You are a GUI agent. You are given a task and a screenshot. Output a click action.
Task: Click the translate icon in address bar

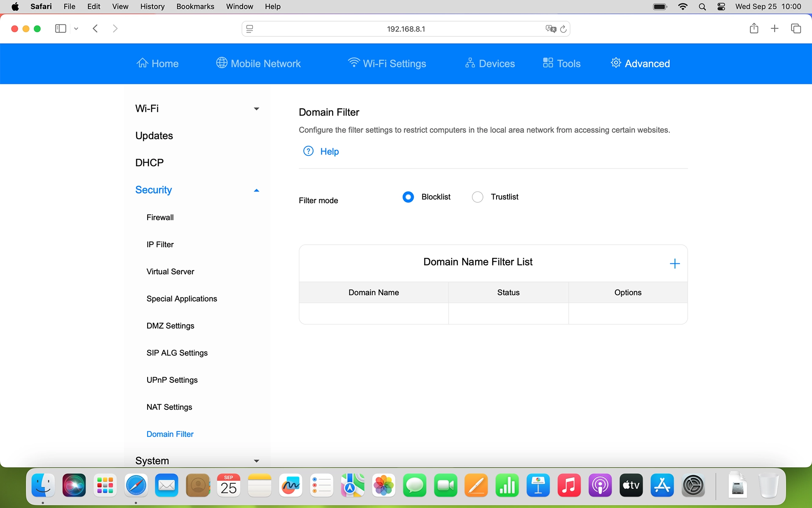point(550,29)
